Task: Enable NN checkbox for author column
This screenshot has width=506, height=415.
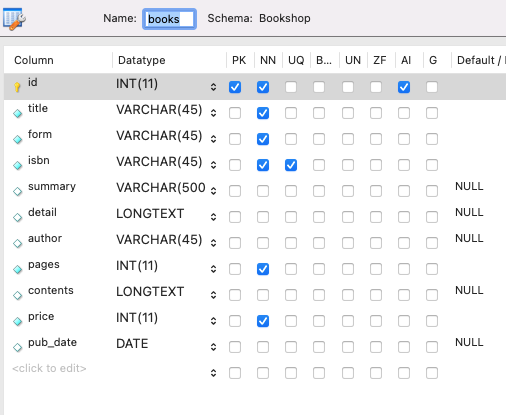Action: click(x=263, y=243)
